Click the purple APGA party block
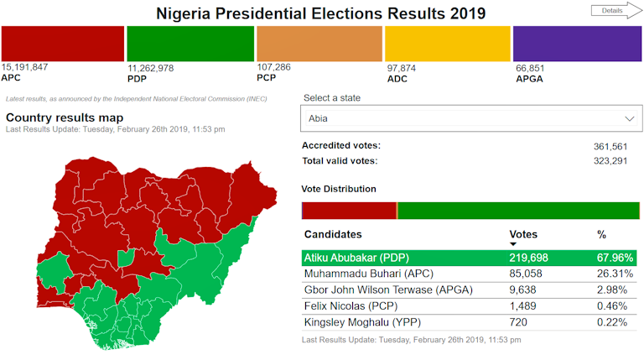Viewport: 644px width, 360px height. coord(577,44)
